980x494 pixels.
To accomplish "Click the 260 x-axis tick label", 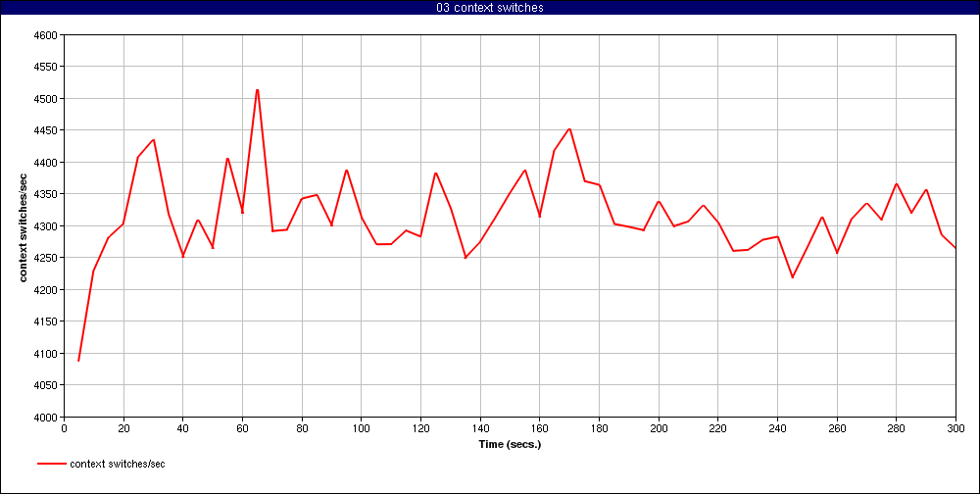I will [x=837, y=428].
